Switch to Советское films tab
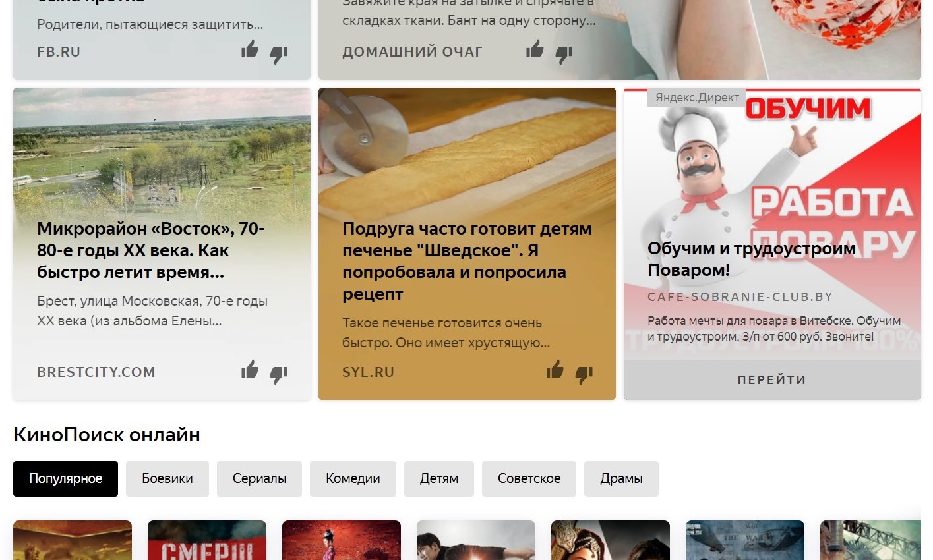This screenshot has width=933, height=560. 529,478
